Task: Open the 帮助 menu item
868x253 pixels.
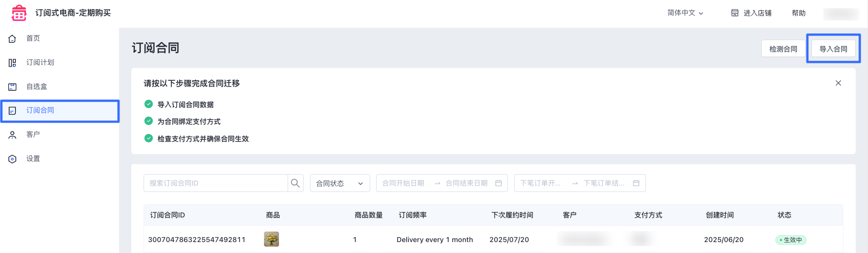Action: pyautogui.click(x=799, y=13)
